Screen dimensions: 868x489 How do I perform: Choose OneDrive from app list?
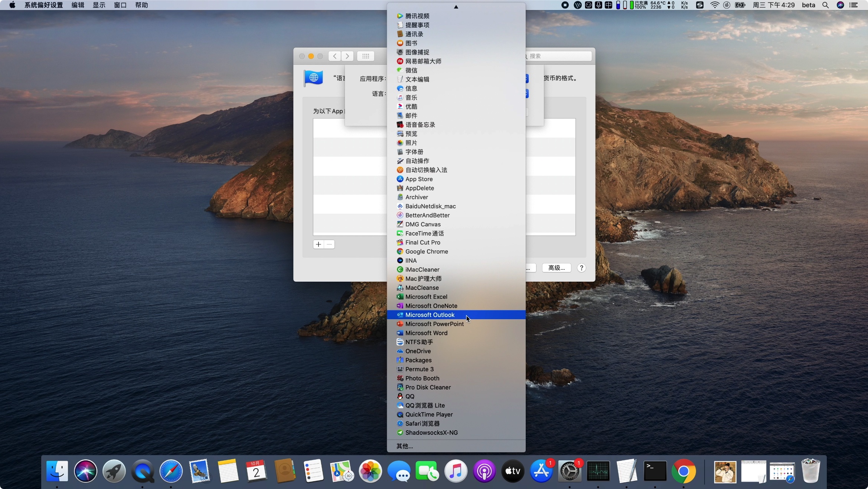pyautogui.click(x=456, y=351)
